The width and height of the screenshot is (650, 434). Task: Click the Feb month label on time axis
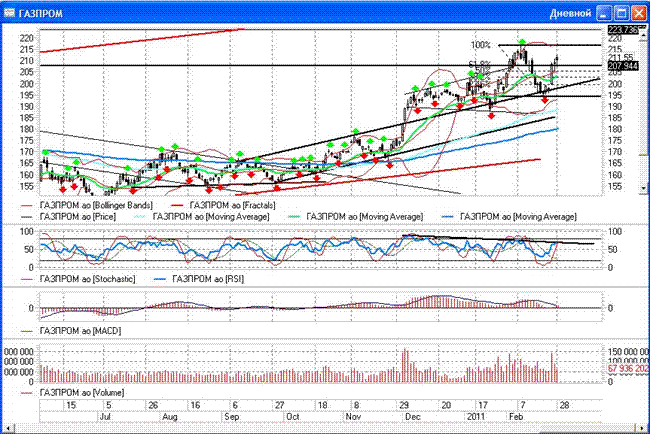click(x=516, y=417)
